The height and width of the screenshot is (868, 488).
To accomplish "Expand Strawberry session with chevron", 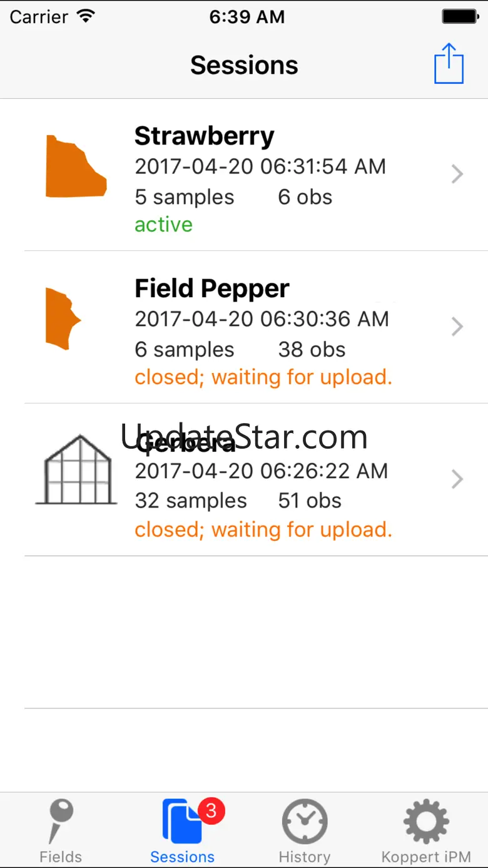I will (457, 174).
